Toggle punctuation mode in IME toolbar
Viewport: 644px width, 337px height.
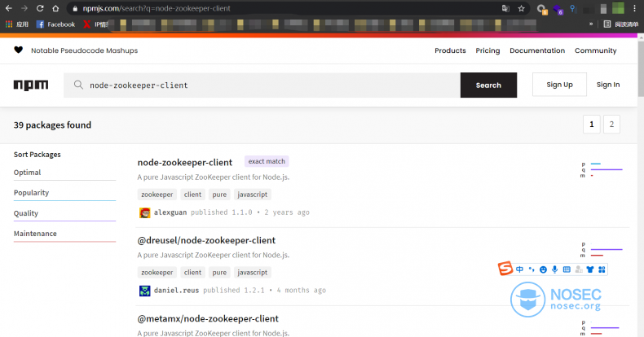tap(532, 269)
